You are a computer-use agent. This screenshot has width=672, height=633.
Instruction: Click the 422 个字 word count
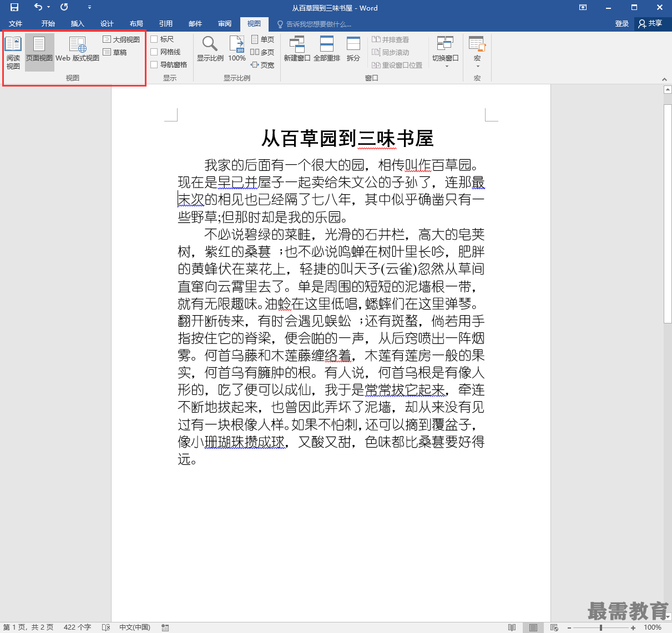77,627
